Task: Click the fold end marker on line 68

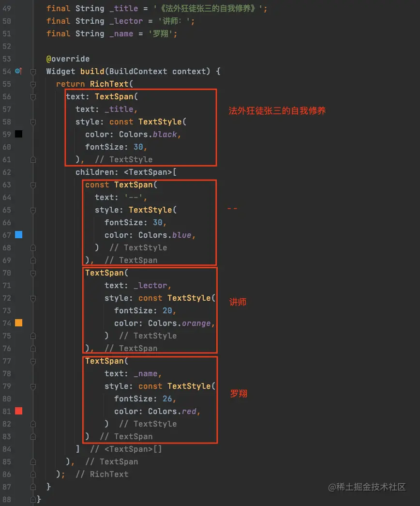Action: [x=33, y=248]
